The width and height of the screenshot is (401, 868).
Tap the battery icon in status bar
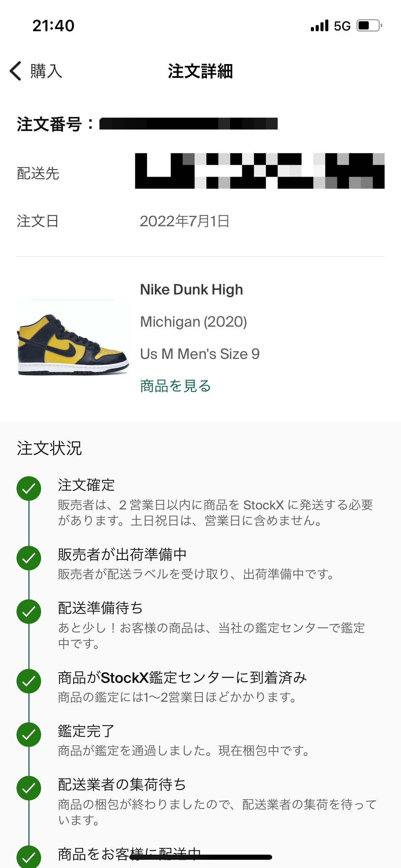click(x=369, y=26)
